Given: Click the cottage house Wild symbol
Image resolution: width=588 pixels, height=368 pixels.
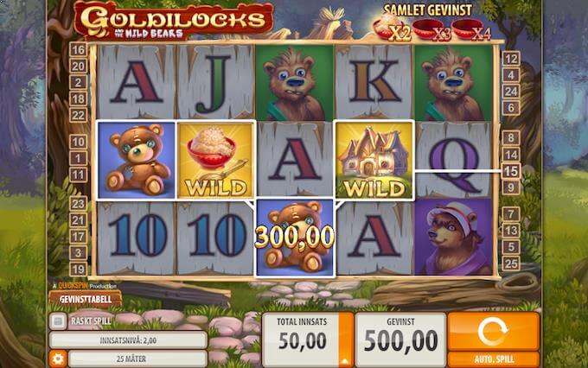Looking at the screenshot, I should 374,161.
